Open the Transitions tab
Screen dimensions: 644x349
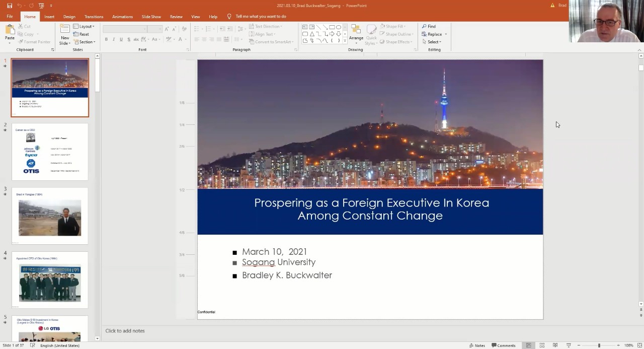pyautogui.click(x=94, y=17)
